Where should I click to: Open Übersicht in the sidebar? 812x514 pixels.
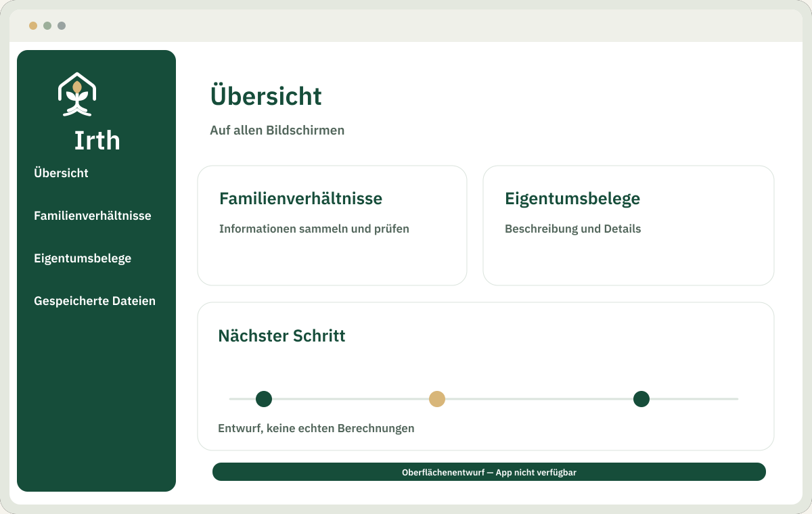coord(61,173)
